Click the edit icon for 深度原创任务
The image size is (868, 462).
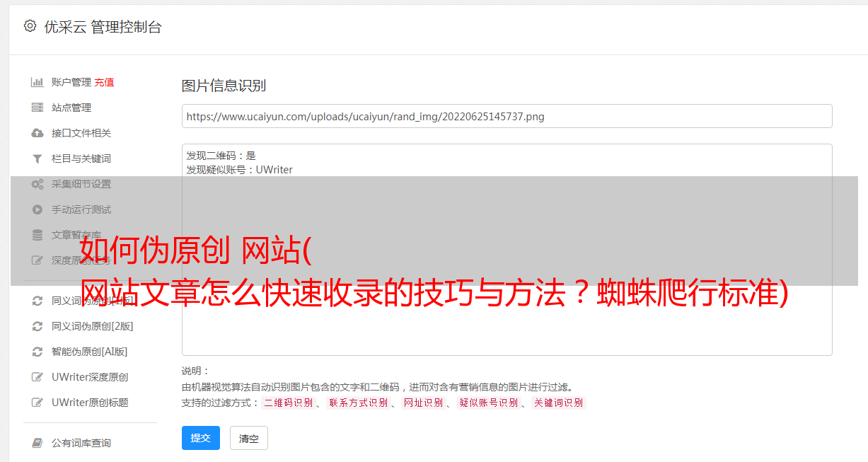click(x=37, y=260)
